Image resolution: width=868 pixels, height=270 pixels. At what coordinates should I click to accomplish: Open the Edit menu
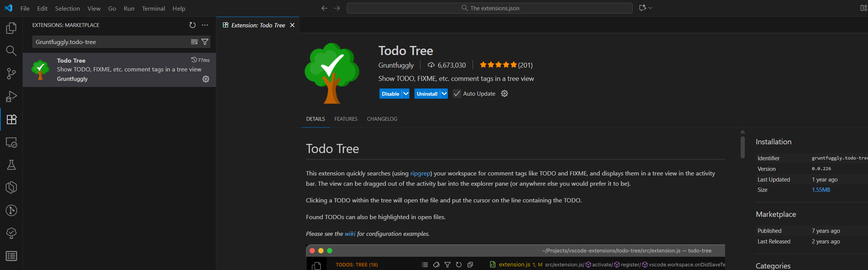tap(42, 8)
